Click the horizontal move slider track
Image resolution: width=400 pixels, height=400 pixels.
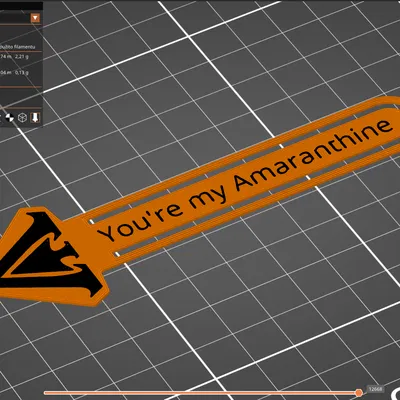[x=200, y=393]
